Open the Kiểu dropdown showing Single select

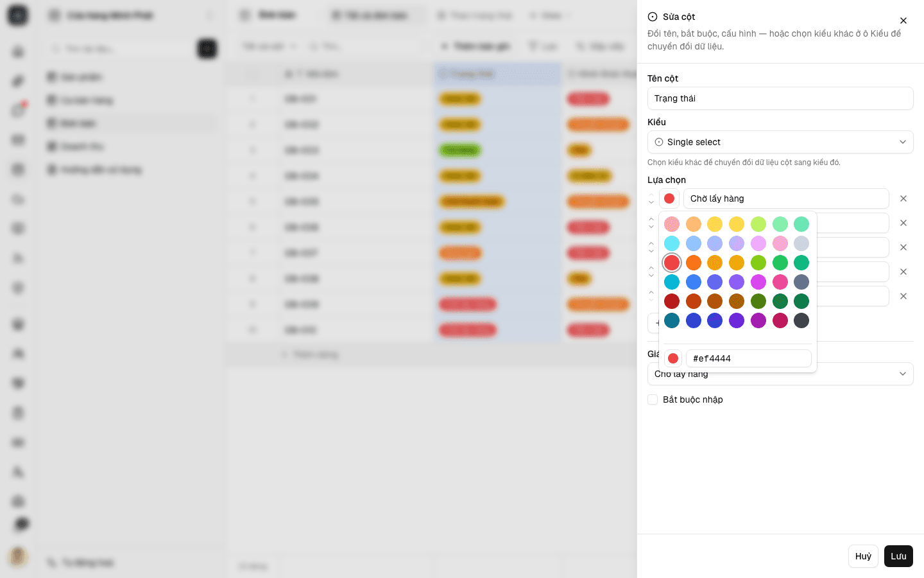click(780, 142)
